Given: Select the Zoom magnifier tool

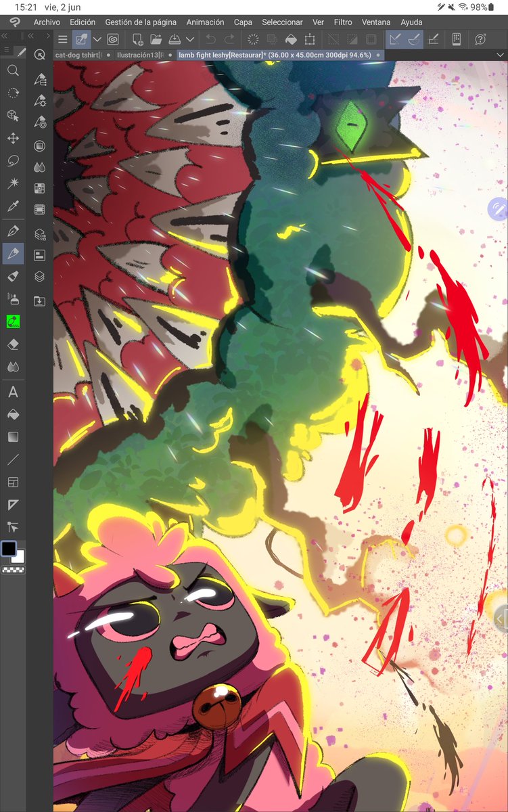Looking at the screenshot, I should click(13, 70).
